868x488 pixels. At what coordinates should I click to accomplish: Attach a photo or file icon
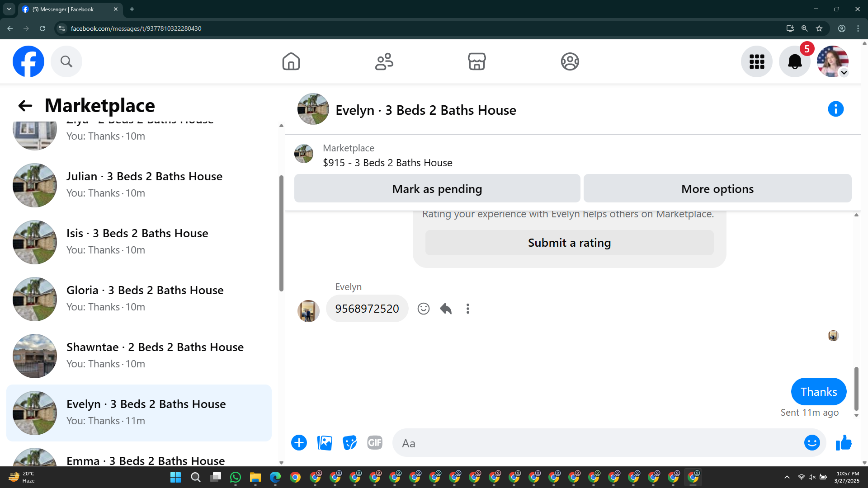click(x=325, y=443)
